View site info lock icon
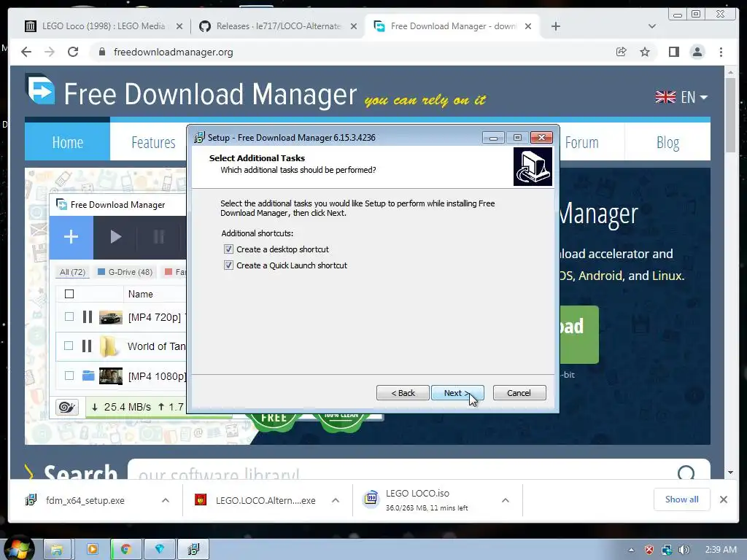The width and height of the screenshot is (747, 560). [101, 52]
